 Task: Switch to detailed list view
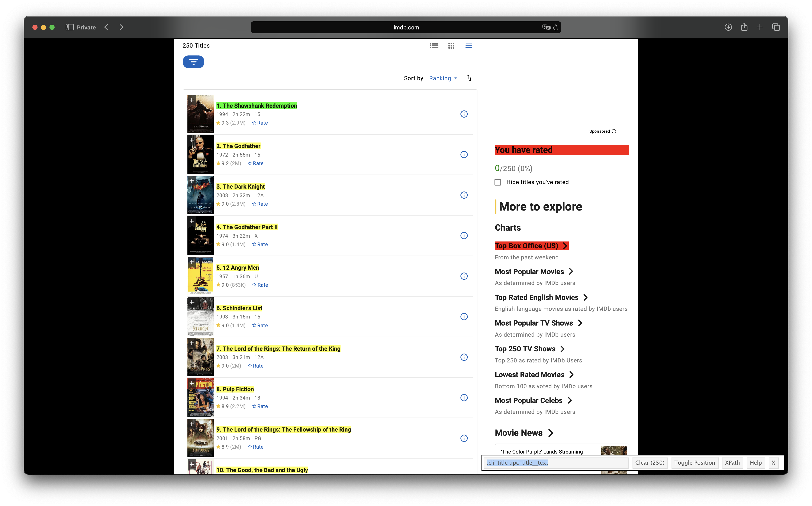pos(434,46)
